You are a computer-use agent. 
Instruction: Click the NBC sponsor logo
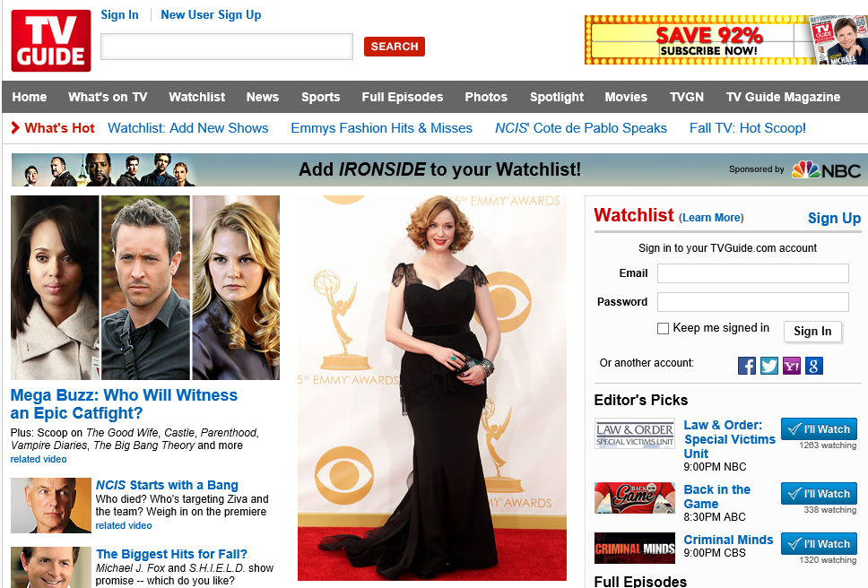tap(826, 169)
